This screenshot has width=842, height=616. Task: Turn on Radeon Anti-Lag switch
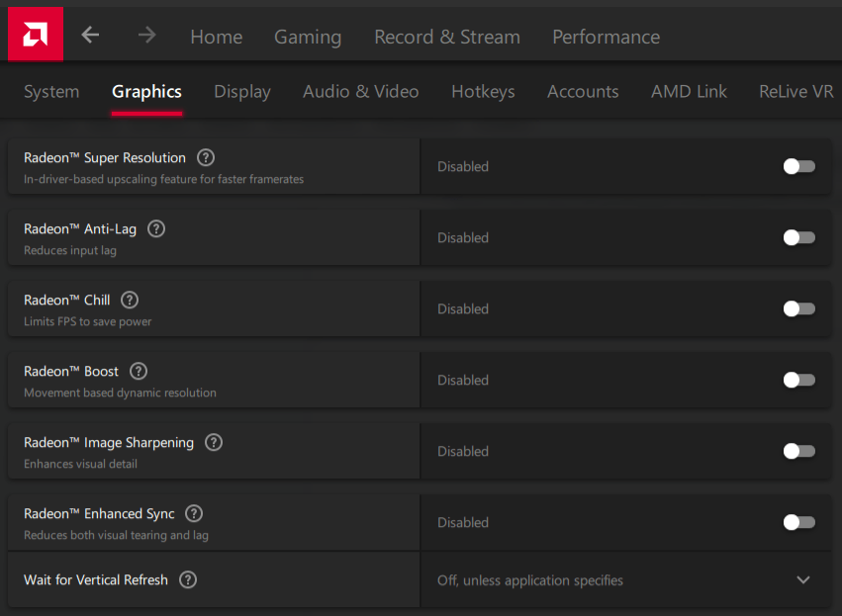(799, 237)
